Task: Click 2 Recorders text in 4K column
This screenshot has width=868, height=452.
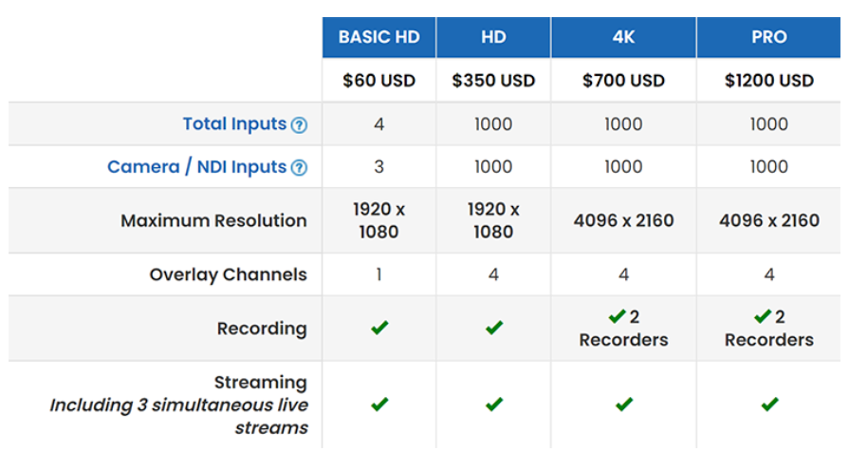Action: coord(623,328)
